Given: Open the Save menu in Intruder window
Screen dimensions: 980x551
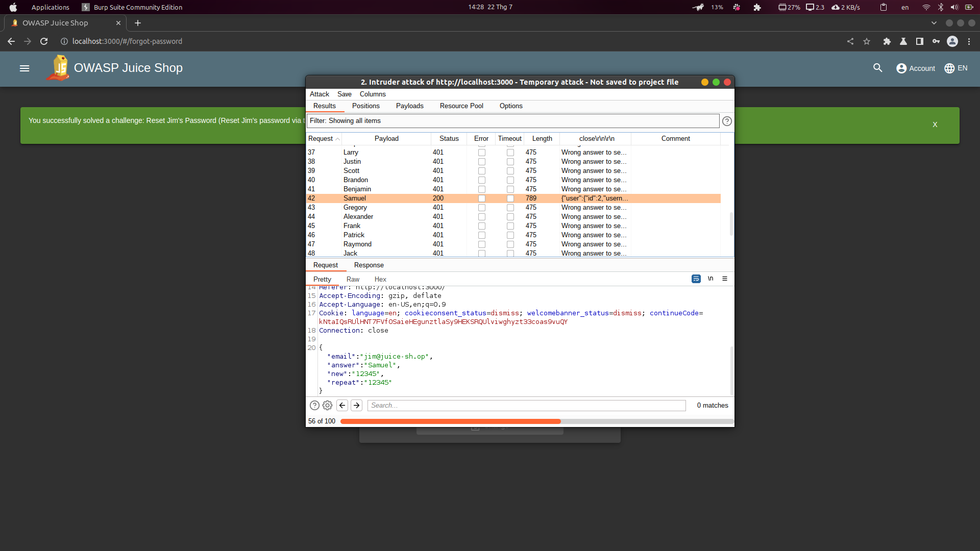Looking at the screenshot, I should pyautogui.click(x=345, y=94).
